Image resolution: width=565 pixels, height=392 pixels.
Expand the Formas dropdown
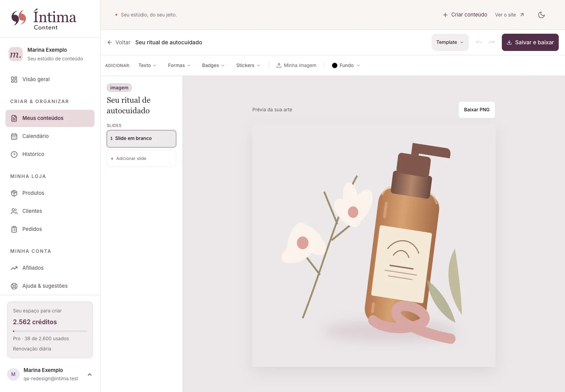pos(179,65)
